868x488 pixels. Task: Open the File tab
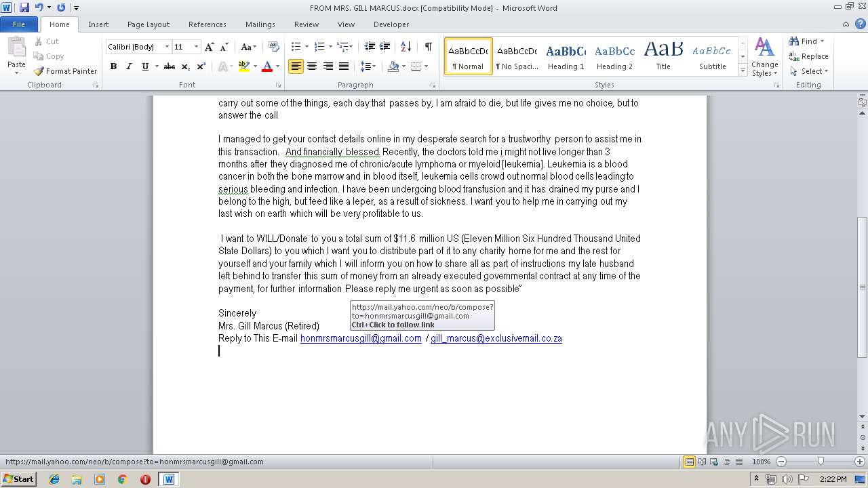(x=19, y=24)
